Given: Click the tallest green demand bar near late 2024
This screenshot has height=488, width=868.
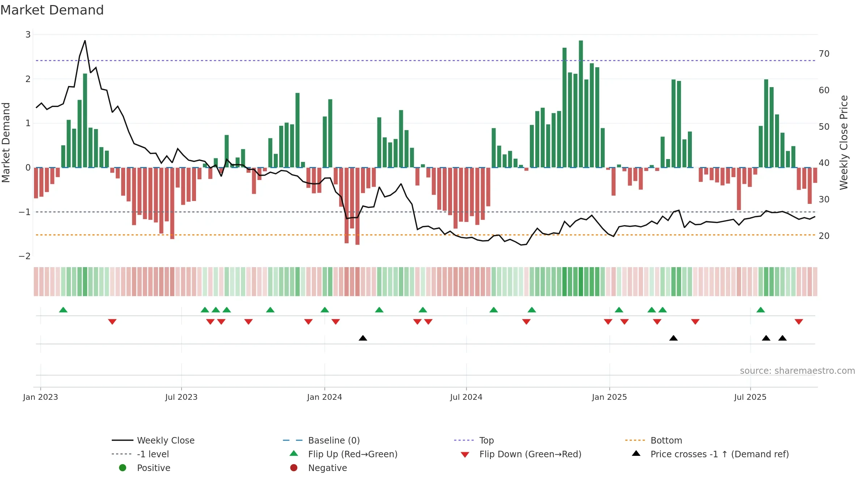Looking at the screenshot, I should [x=581, y=104].
